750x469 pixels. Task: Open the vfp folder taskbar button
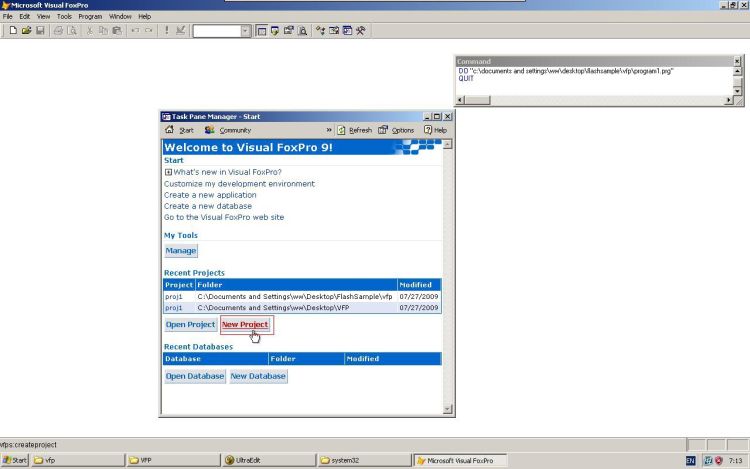tap(77, 460)
